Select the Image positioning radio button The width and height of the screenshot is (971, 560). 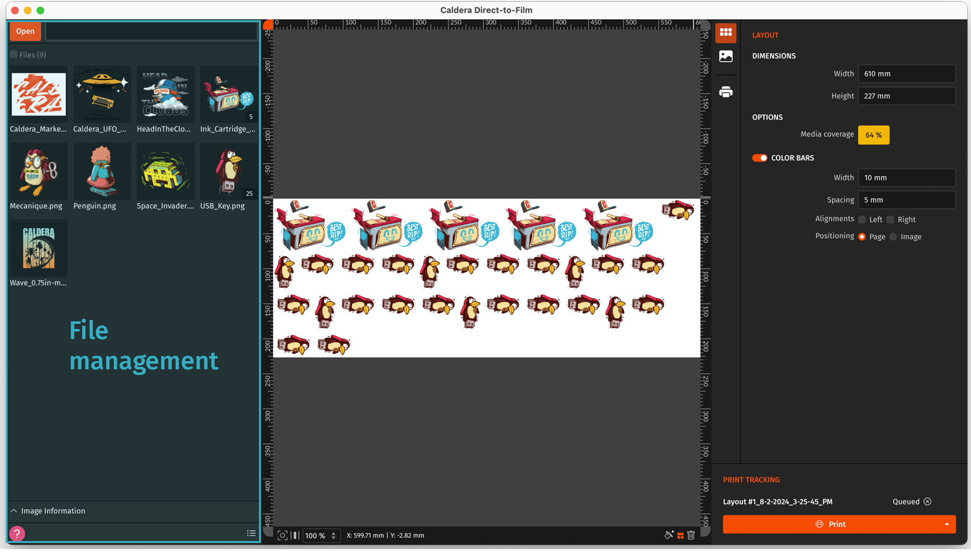point(893,237)
